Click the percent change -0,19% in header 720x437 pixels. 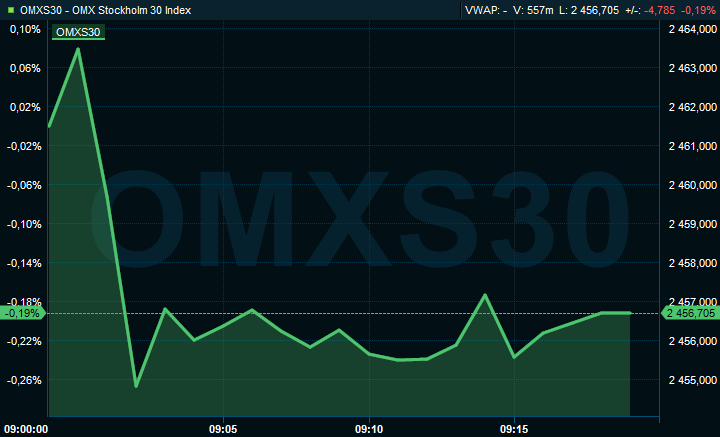coord(698,10)
